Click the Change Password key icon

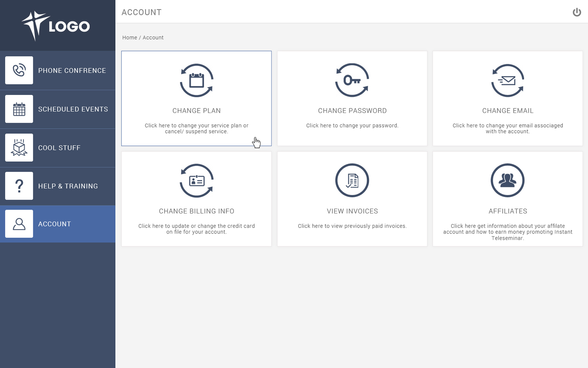click(352, 80)
